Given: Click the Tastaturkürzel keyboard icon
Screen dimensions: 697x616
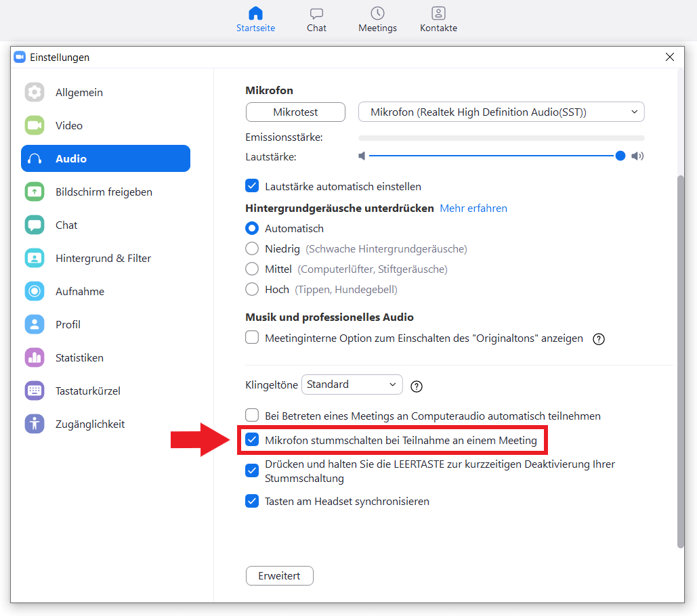Looking at the screenshot, I should pos(35,391).
